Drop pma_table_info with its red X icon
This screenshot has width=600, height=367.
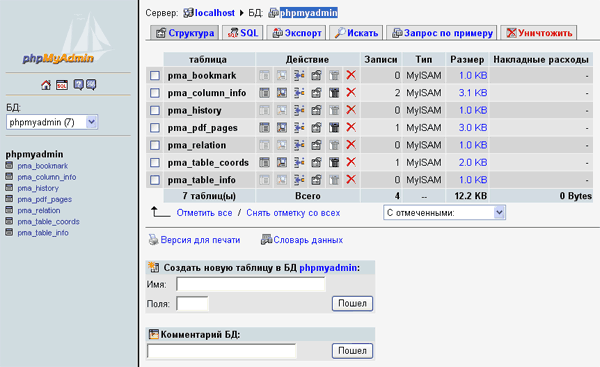click(351, 179)
